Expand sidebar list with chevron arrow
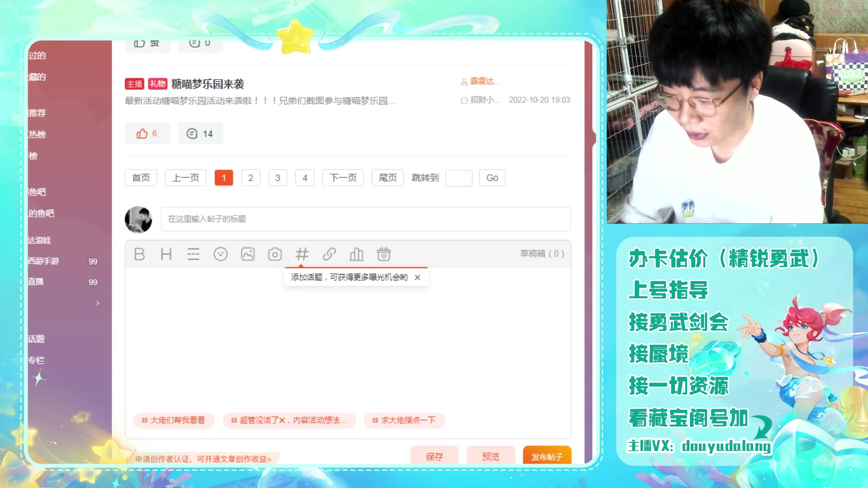 coord(98,303)
